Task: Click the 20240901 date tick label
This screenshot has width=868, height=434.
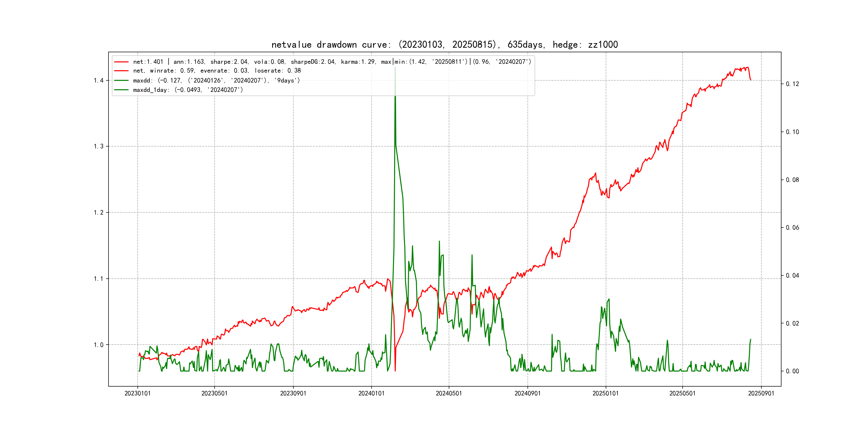Action: tap(527, 394)
